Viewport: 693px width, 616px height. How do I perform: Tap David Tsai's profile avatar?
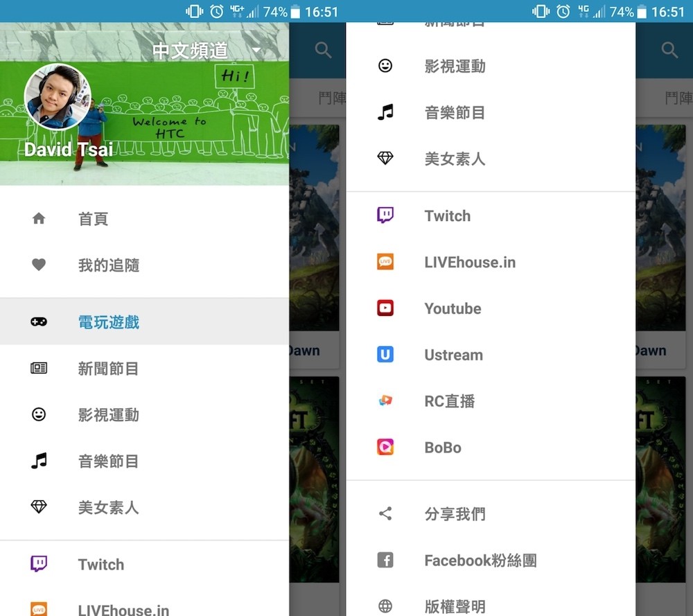(58, 97)
